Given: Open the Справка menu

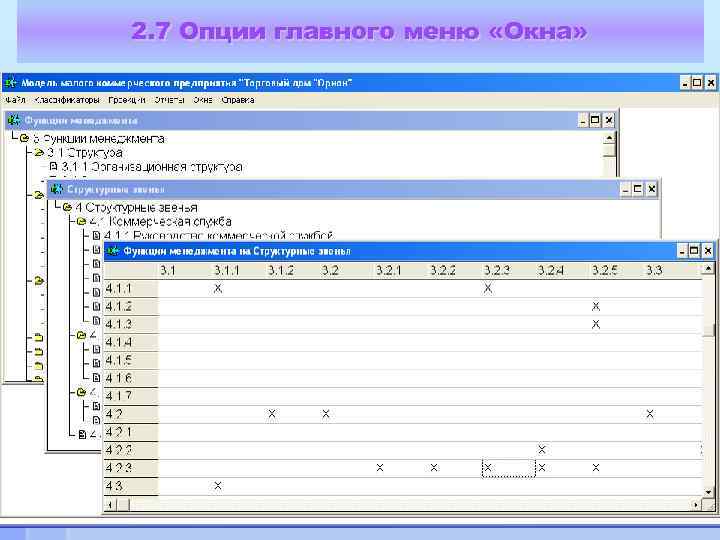Looking at the screenshot, I should pos(238,100).
